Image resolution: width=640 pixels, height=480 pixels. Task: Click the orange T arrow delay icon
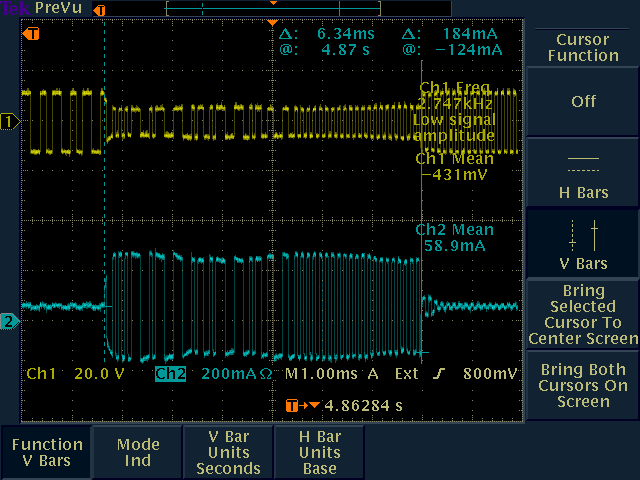302,406
